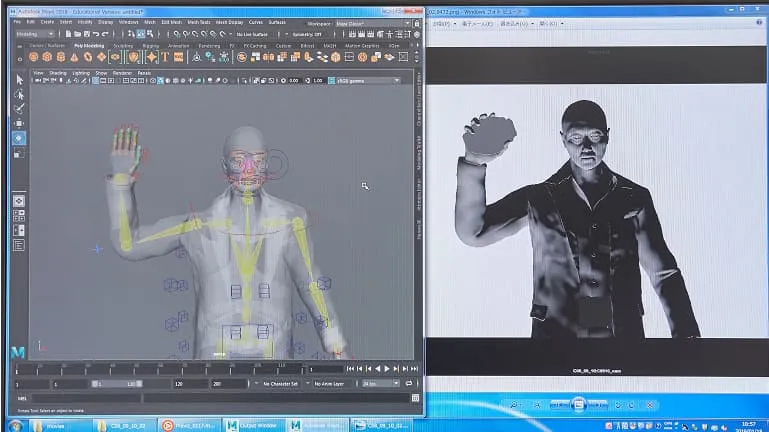Activate the Move tool in Maya toolbox
Viewport: 769px width, 432px height.
[x=19, y=123]
